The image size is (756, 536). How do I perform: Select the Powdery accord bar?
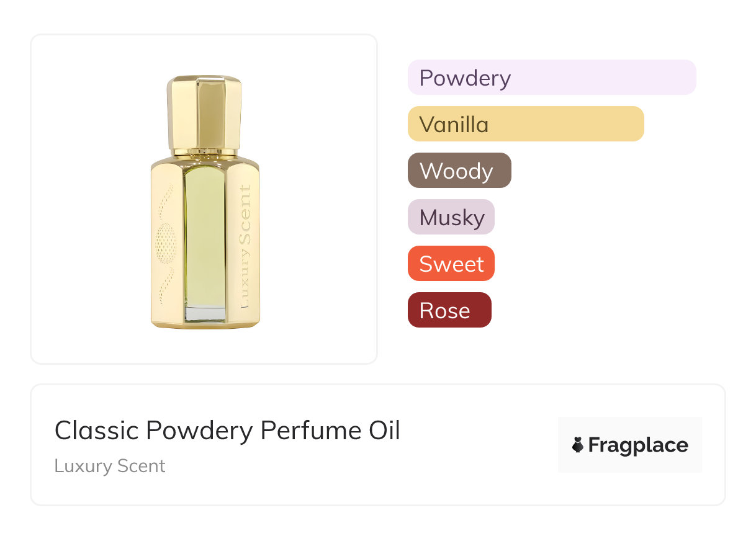tap(552, 78)
